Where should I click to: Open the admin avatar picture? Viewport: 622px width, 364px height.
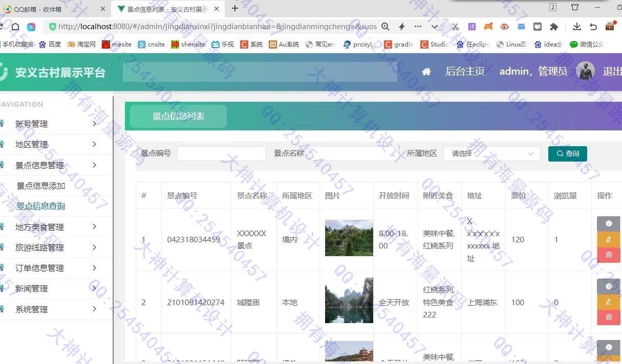[x=585, y=71]
